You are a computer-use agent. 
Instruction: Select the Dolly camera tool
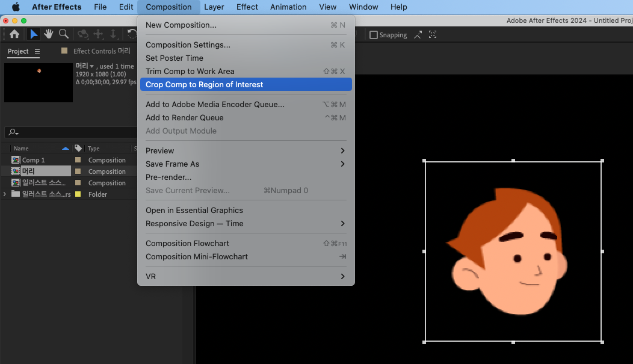tap(114, 34)
